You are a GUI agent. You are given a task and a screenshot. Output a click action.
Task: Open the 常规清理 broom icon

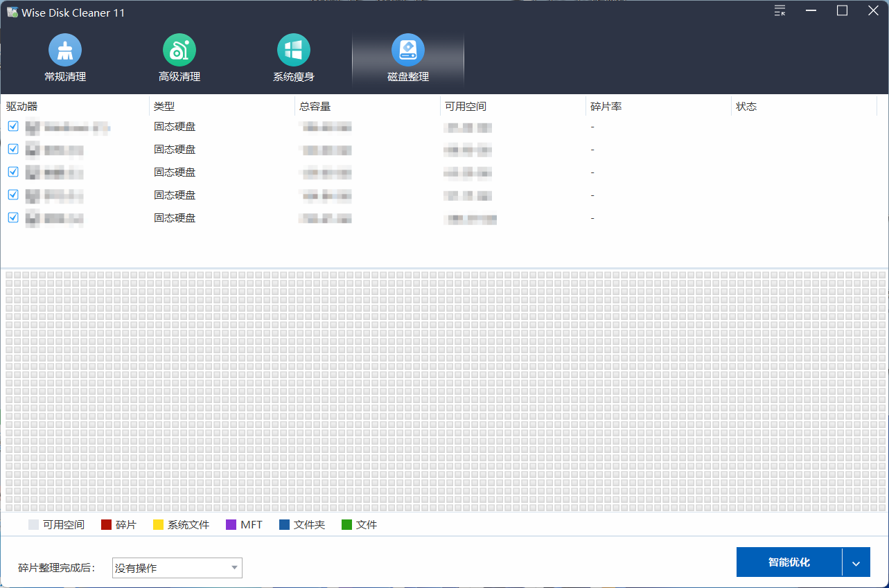65,51
